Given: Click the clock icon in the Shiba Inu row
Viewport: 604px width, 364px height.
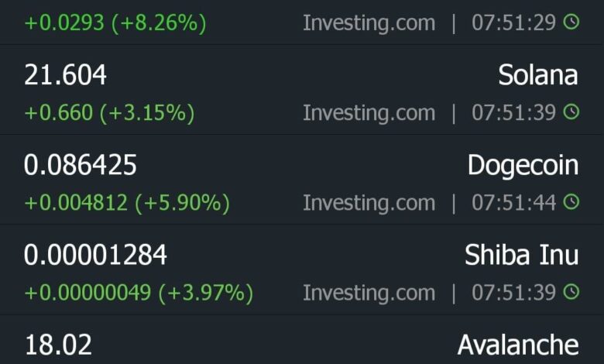Looking at the screenshot, I should pos(571,292).
